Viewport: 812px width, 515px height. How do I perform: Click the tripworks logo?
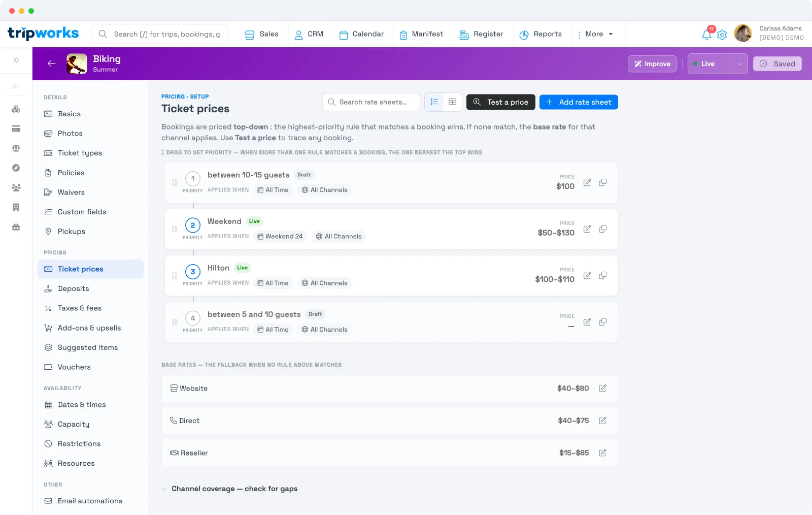[x=43, y=34]
